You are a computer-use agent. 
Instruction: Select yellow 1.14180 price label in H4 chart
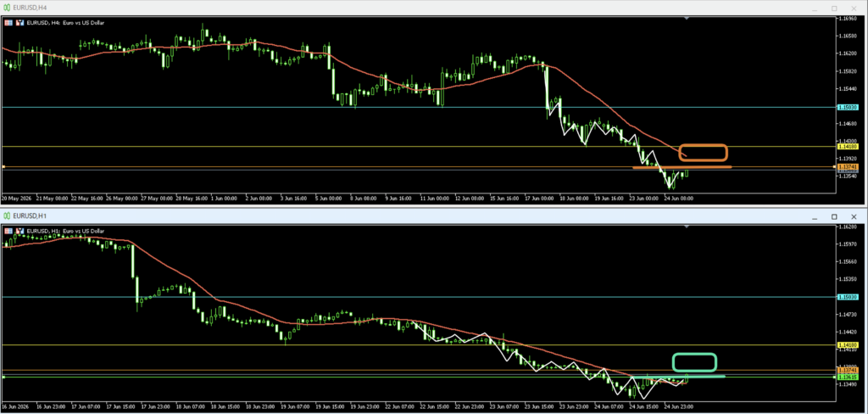[x=848, y=147]
